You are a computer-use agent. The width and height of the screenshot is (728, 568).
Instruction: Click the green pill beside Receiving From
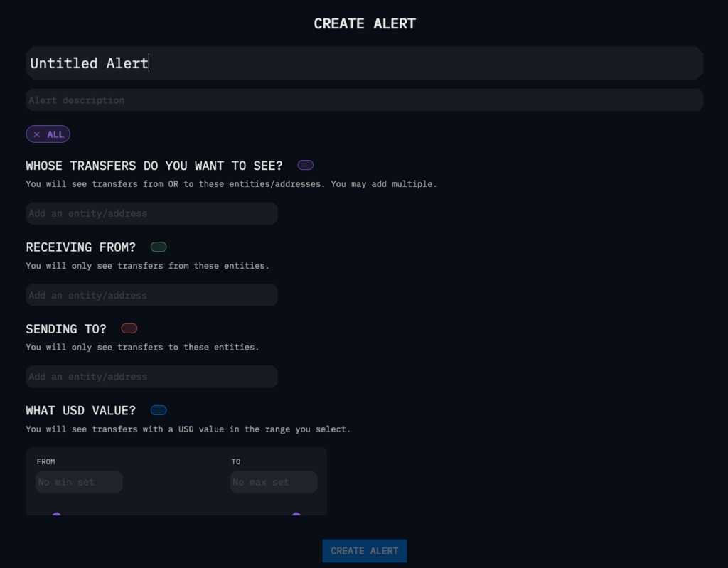point(159,247)
